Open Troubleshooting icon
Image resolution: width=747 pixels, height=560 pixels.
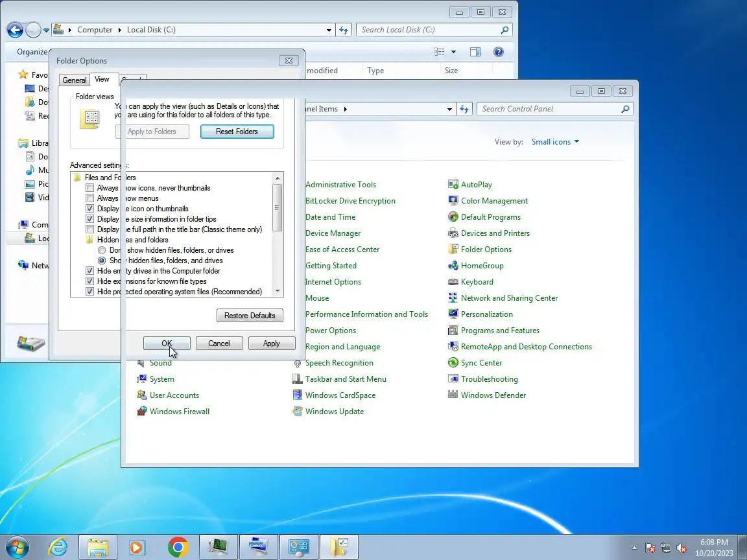click(453, 379)
